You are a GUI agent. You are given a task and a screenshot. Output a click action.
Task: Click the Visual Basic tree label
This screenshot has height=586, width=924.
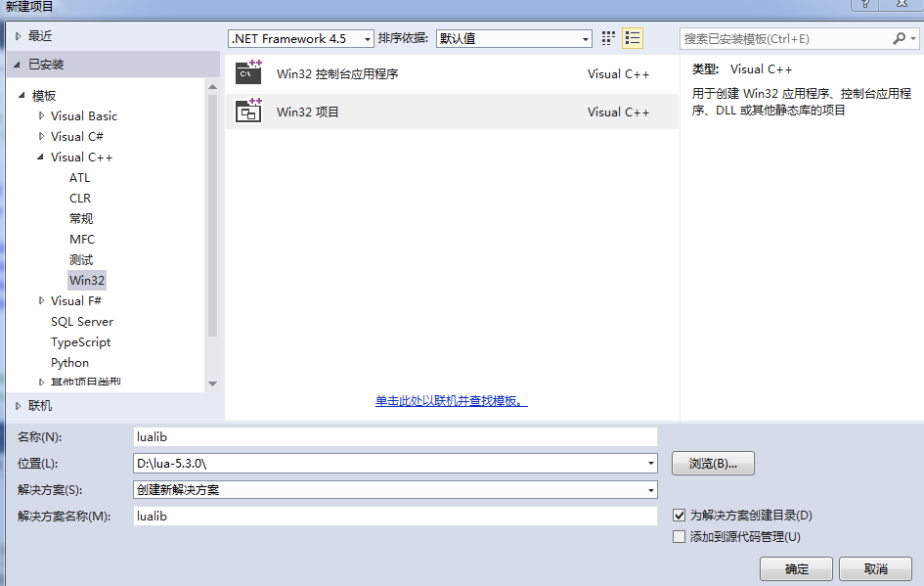84,115
